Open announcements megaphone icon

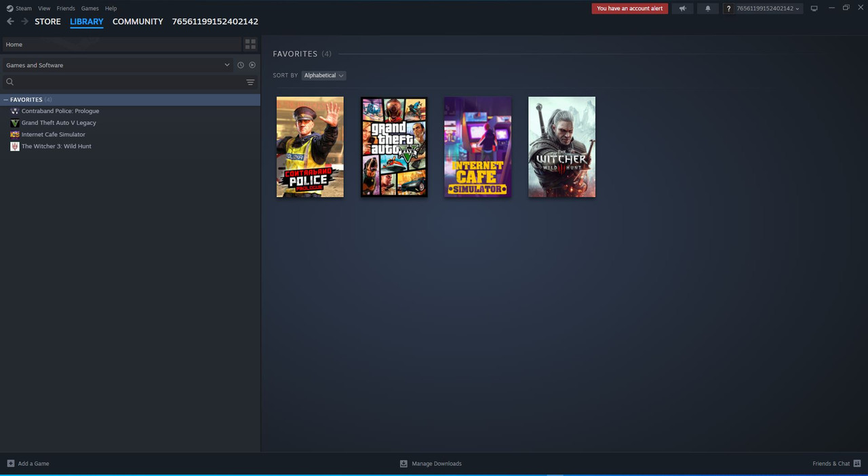[683, 8]
